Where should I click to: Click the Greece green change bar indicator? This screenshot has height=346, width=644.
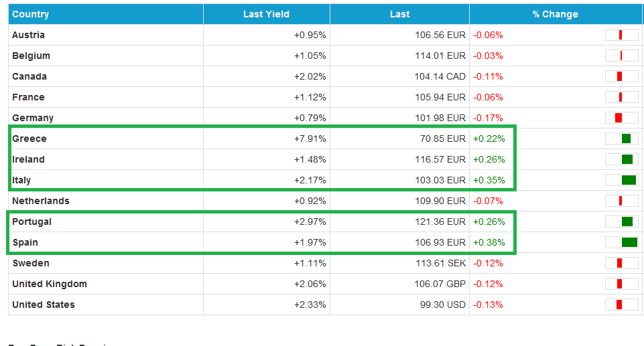click(x=626, y=139)
